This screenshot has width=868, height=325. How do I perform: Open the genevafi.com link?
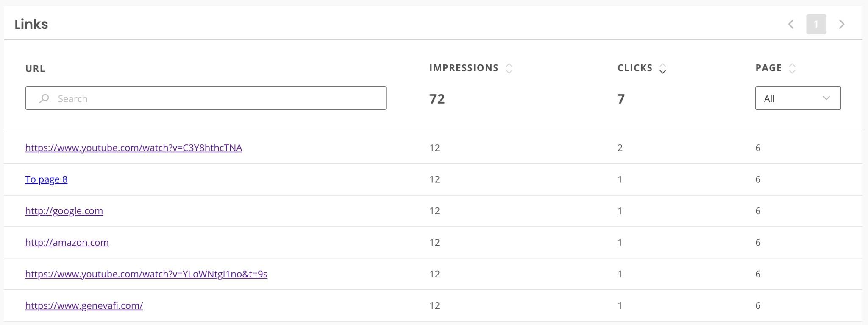(x=84, y=305)
